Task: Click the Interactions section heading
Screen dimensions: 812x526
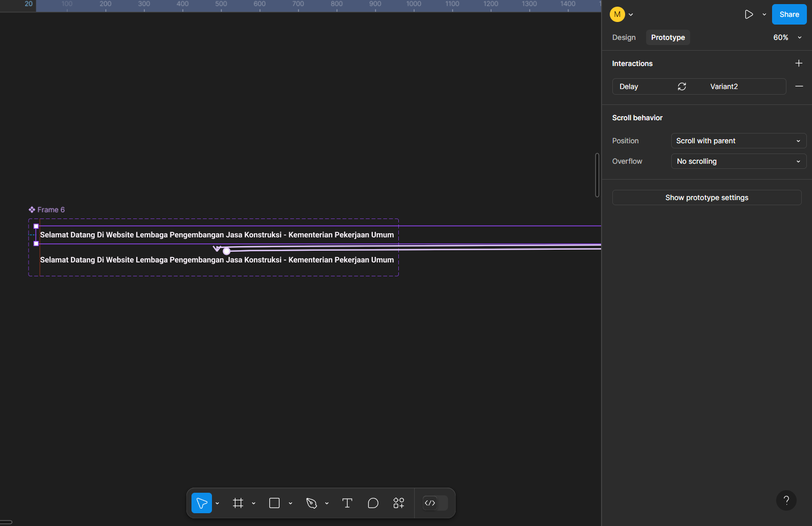Action: [x=632, y=63]
